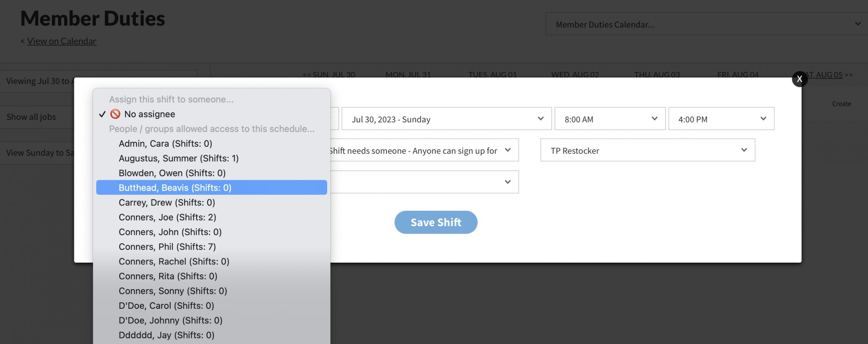Expand the 4:00 PM end time dropdown

721,119
